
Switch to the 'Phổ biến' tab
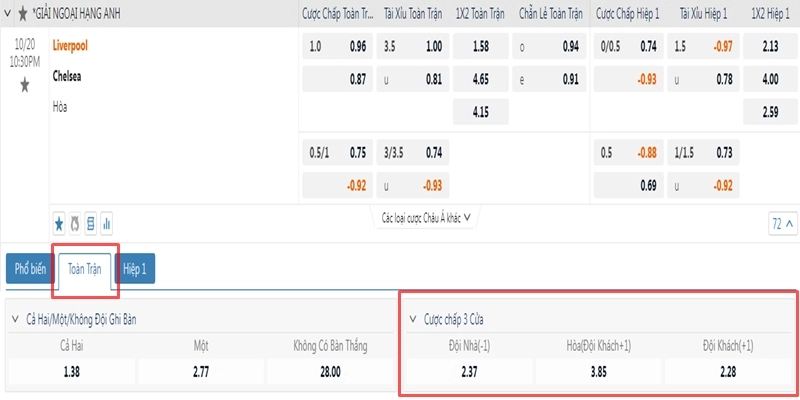pyautogui.click(x=30, y=269)
